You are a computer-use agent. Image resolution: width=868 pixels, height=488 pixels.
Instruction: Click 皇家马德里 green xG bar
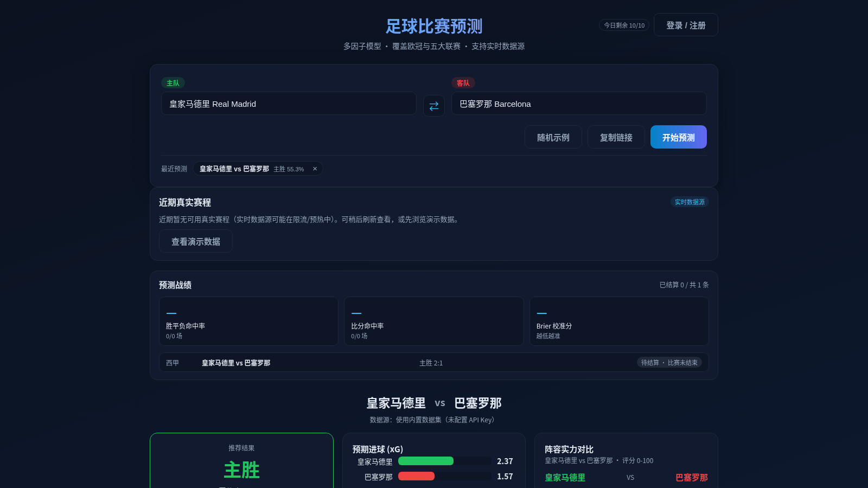click(x=426, y=461)
